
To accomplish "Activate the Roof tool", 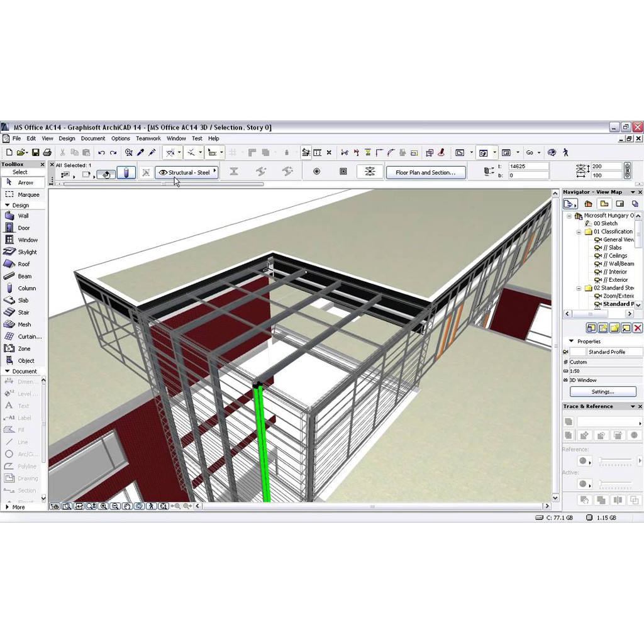I will tap(23, 264).
